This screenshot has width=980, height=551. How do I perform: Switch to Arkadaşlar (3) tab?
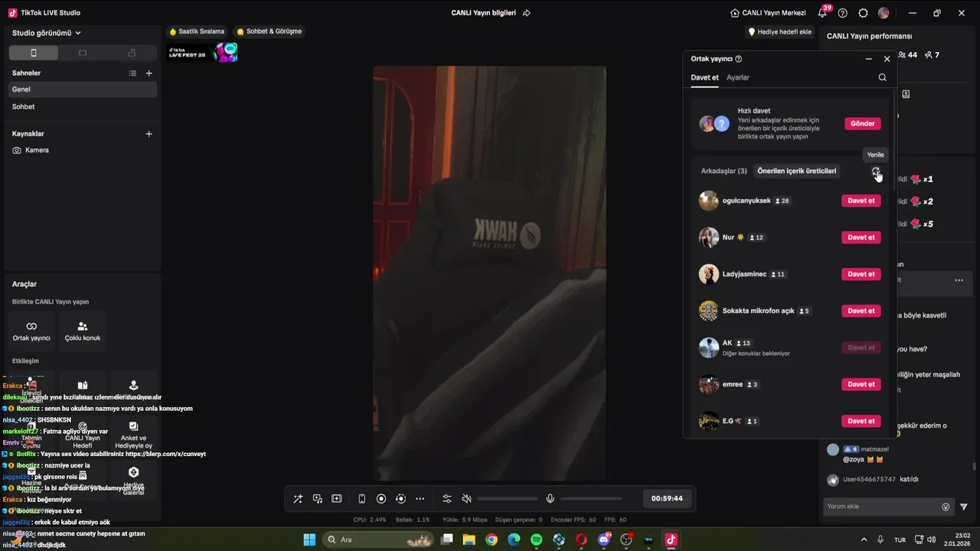point(724,171)
